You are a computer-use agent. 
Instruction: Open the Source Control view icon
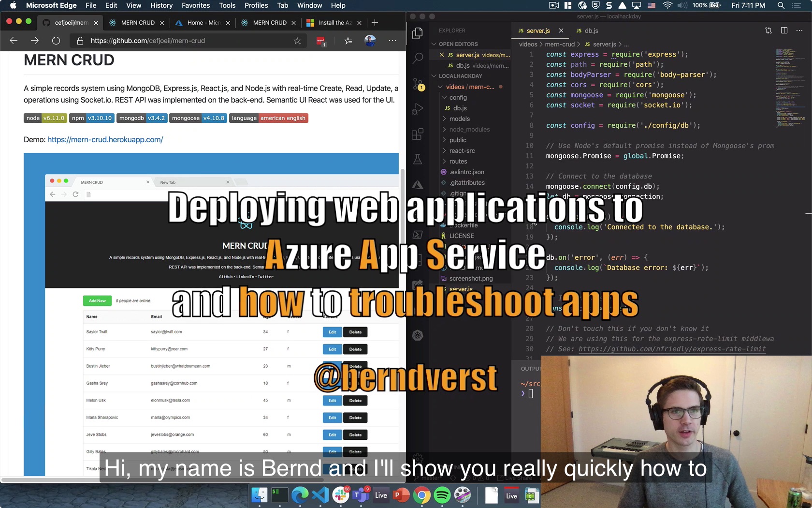(x=418, y=84)
